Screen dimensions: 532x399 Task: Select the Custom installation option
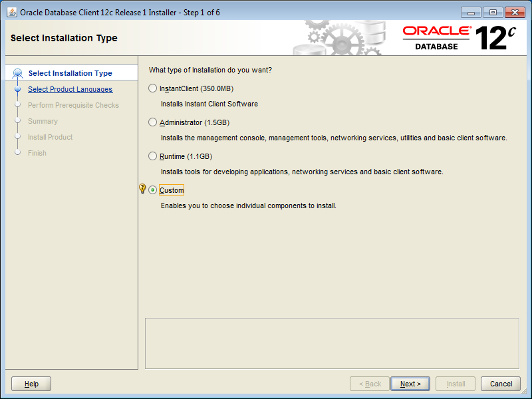pyautogui.click(x=152, y=190)
